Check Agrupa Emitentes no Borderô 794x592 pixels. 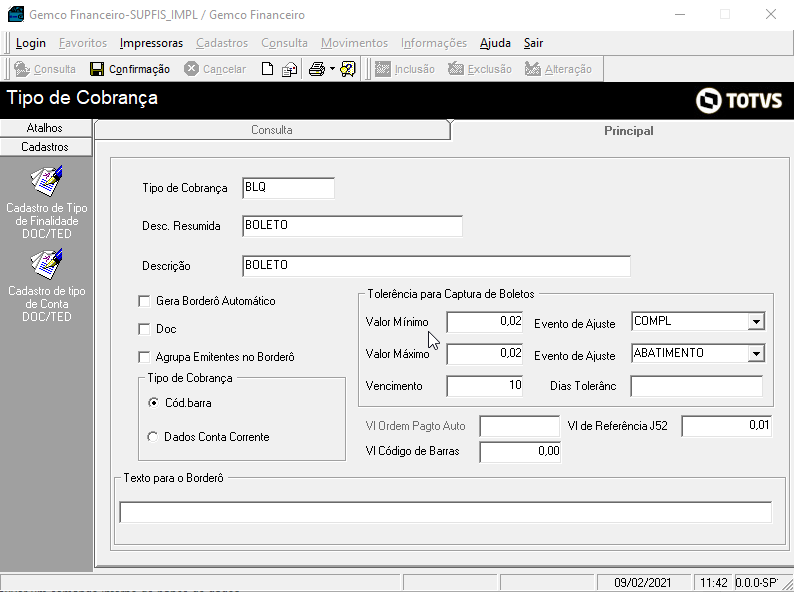tap(144, 357)
